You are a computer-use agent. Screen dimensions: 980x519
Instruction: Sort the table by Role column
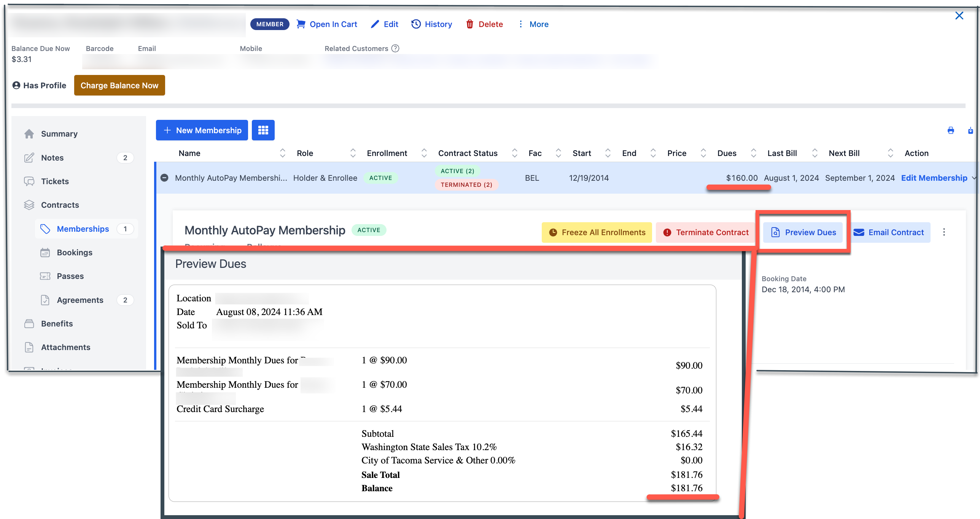tap(353, 153)
